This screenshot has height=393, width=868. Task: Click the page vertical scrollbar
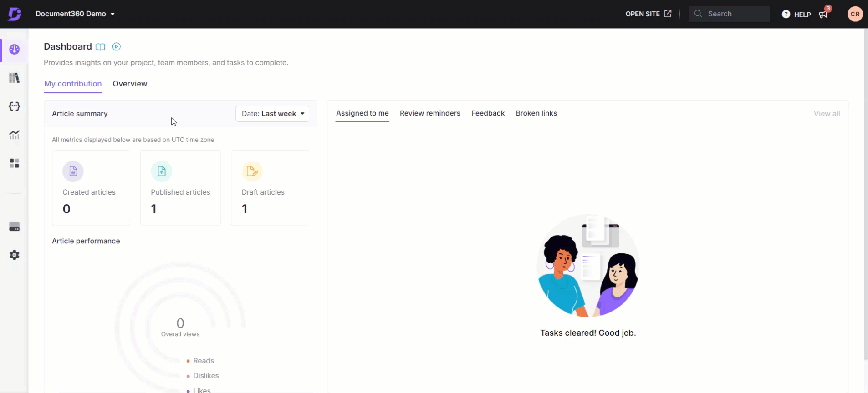pos(865,195)
